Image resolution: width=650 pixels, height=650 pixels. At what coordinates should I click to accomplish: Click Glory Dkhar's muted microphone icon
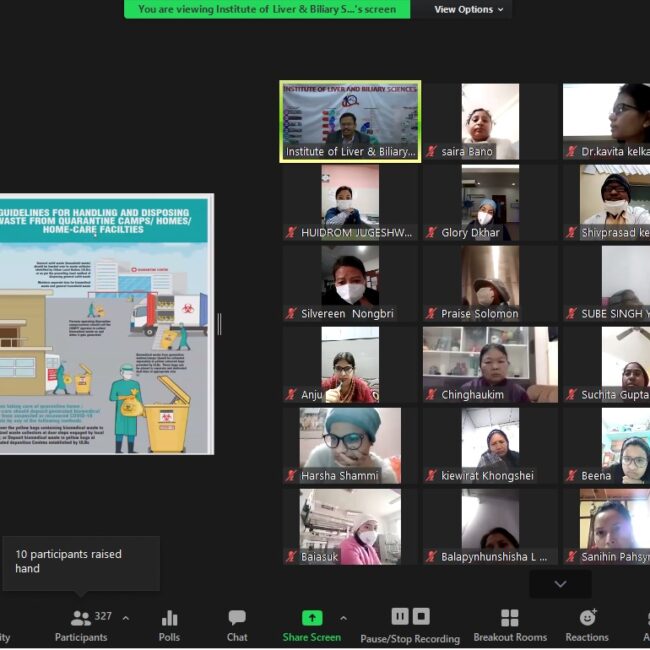pyautogui.click(x=431, y=233)
